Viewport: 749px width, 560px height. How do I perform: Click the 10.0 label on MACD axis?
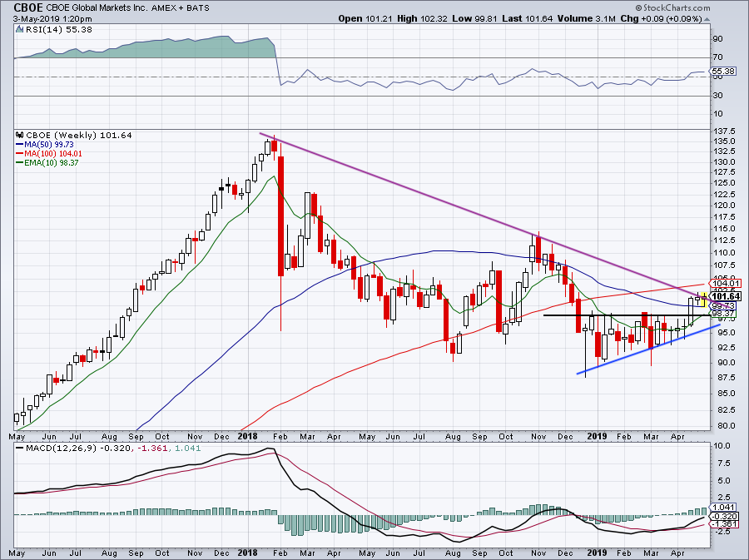point(722,445)
